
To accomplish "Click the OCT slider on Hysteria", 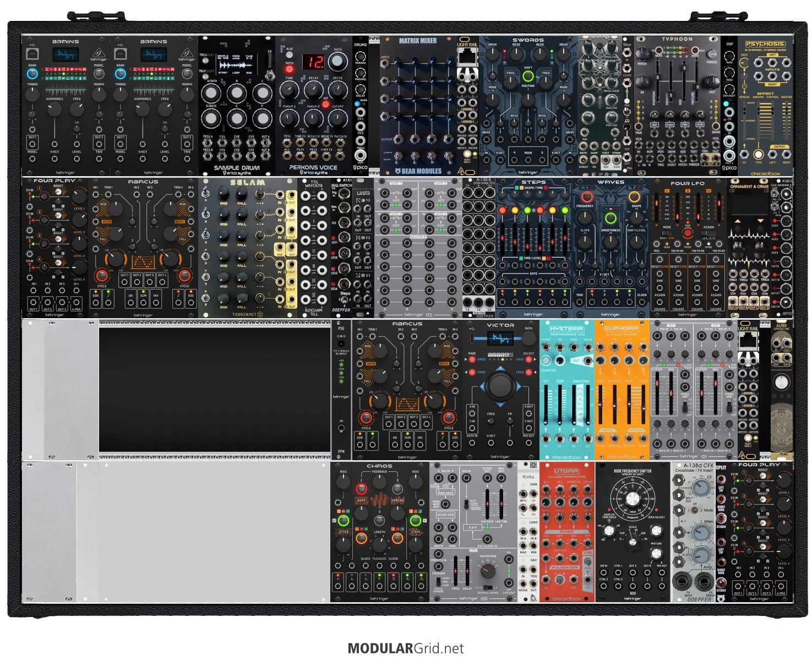I will 547,405.
